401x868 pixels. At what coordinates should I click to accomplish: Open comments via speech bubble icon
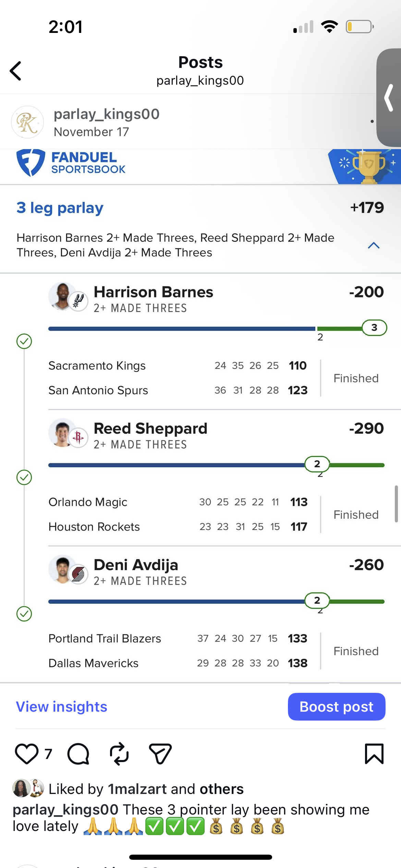[x=78, y=754]
